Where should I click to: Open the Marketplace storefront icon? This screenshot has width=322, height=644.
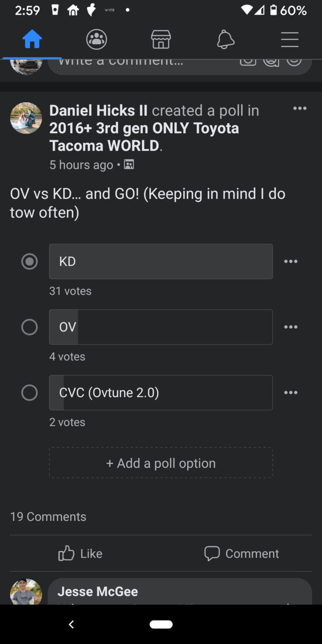161,39
